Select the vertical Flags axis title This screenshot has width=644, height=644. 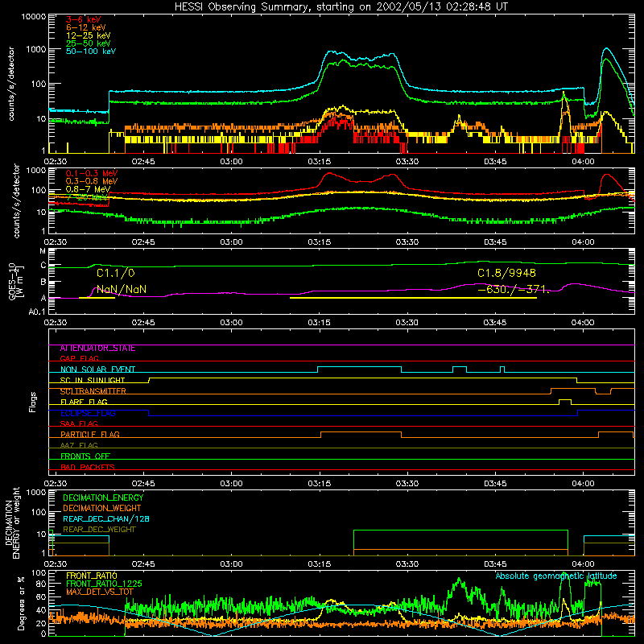tap(32, 402)
